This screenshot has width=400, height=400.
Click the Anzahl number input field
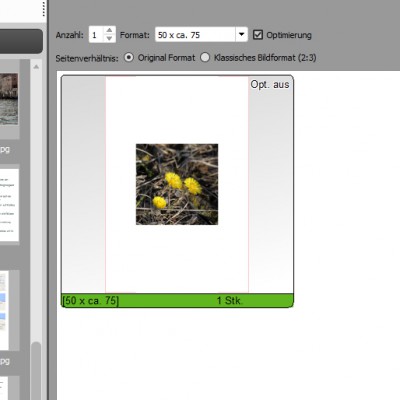point(97,35)
